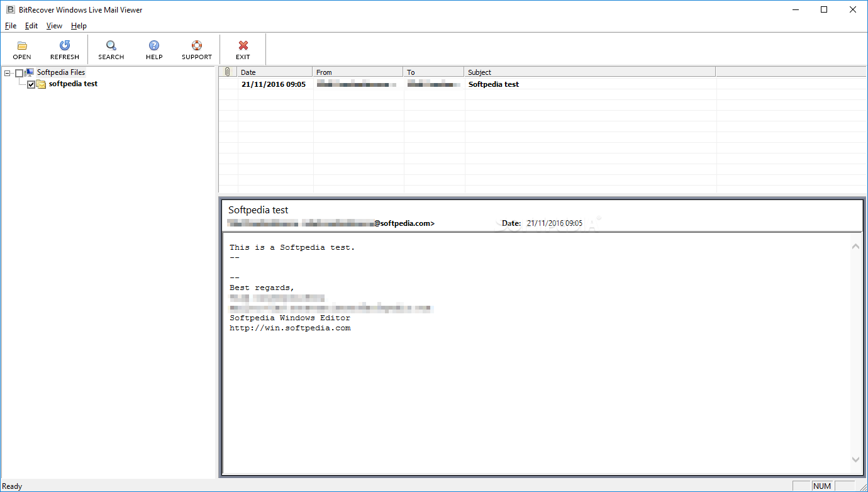Select the email dated 21/11/2016 09:05
The image size is (868, 492).
click(274, 84)
